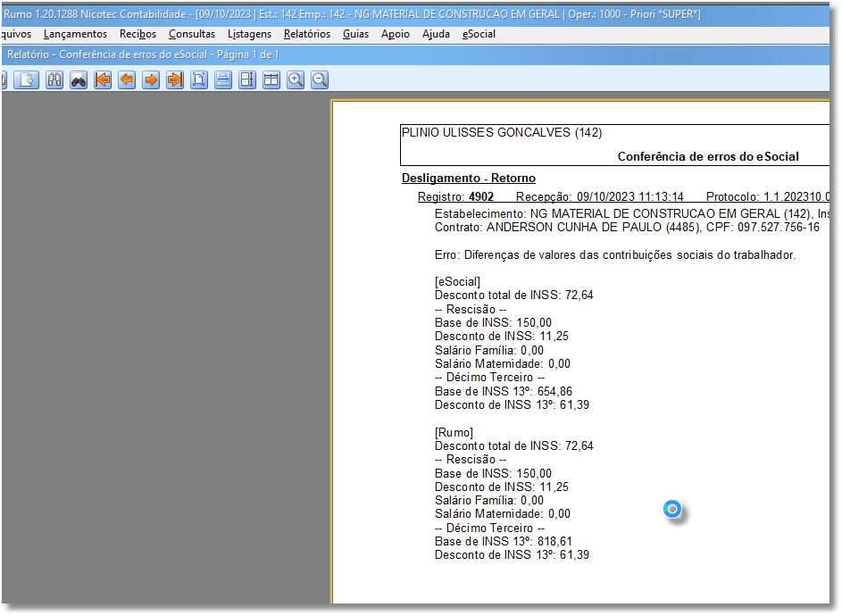
Task: Click the export document toolbar icon
Action: (x=26, y=80)
